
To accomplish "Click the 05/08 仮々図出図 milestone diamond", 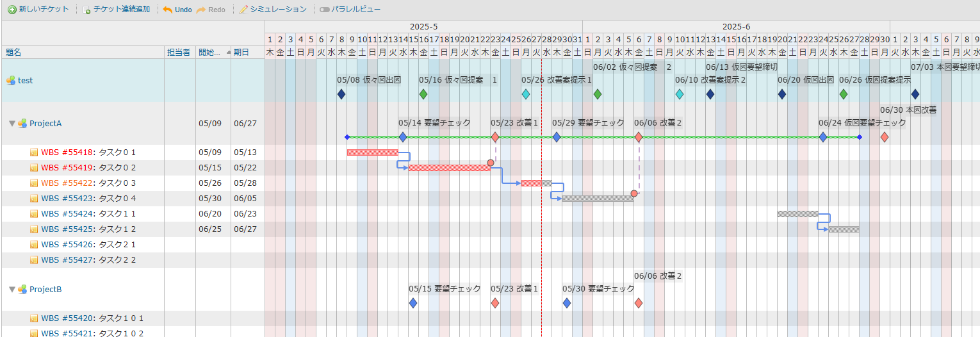I will click(341, 94).
